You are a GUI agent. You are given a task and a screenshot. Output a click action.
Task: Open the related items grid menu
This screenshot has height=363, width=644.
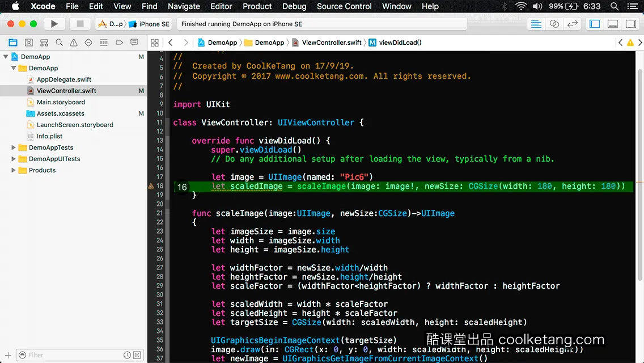pyautogui.click(x=155, y=43)
